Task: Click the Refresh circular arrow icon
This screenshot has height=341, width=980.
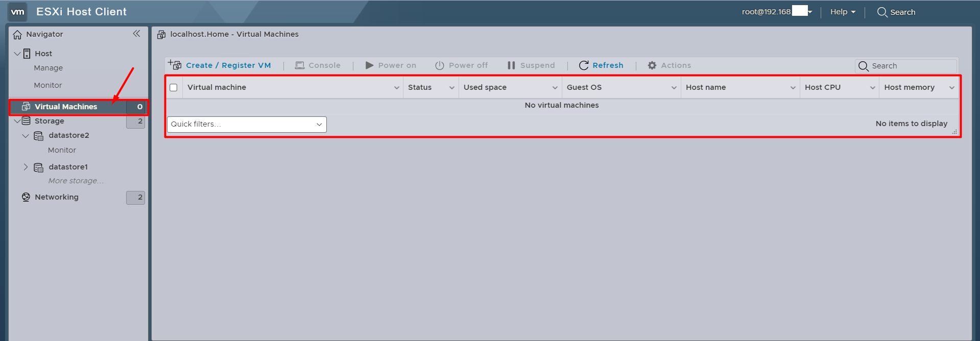Action: [584, 65]
